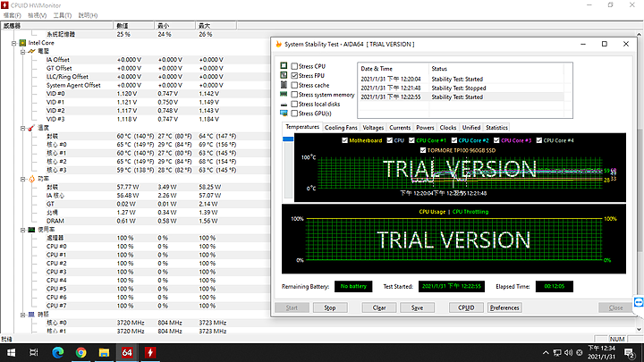Open the HWMonitor Tools (T) menu
The image size is (644, 362).
[x=62, y=15]
